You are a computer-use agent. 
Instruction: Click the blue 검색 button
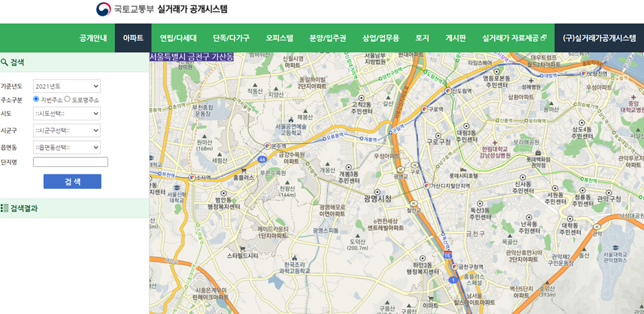pos(73,181)
